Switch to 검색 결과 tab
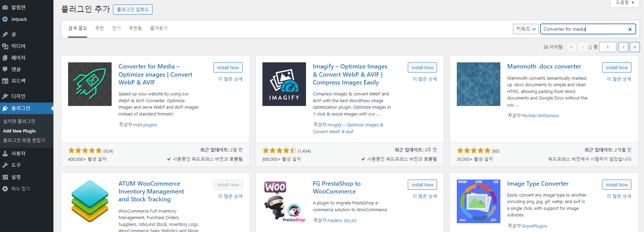 tap(78, 28)
